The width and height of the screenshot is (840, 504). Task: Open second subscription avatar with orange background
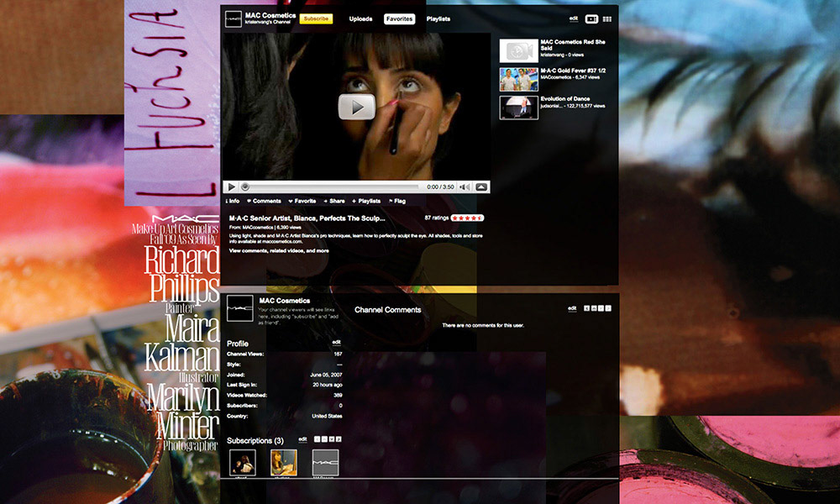(283, 462)
